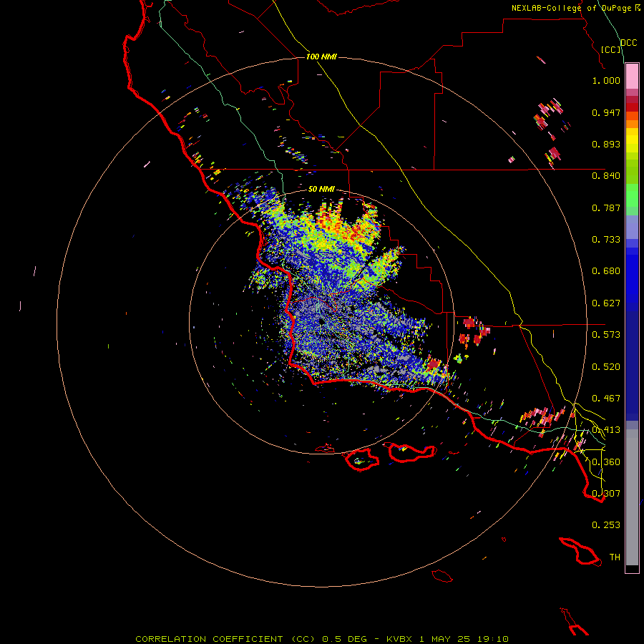Screen dimensions: 644x644
Task: Click the 0.733 value on the color scale
Action: [606, 240]
